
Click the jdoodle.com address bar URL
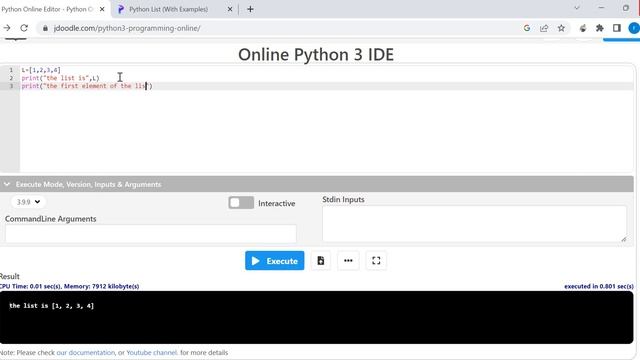click(x=127, y=28)
